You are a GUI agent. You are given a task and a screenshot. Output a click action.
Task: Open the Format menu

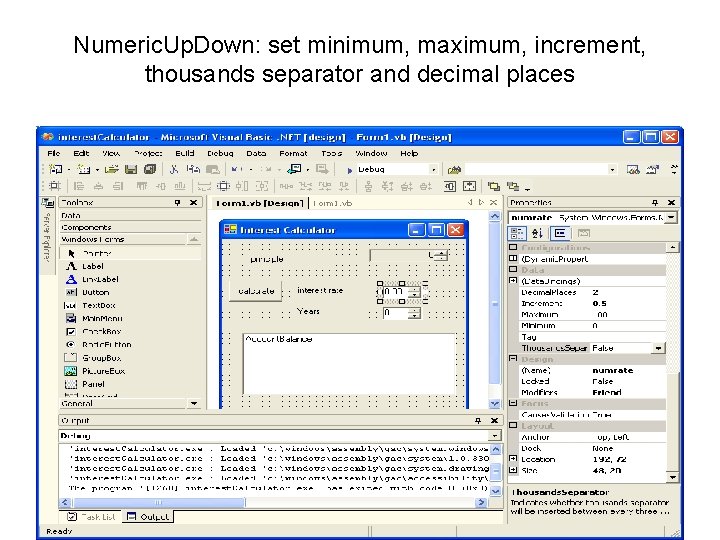pos(293,153)
